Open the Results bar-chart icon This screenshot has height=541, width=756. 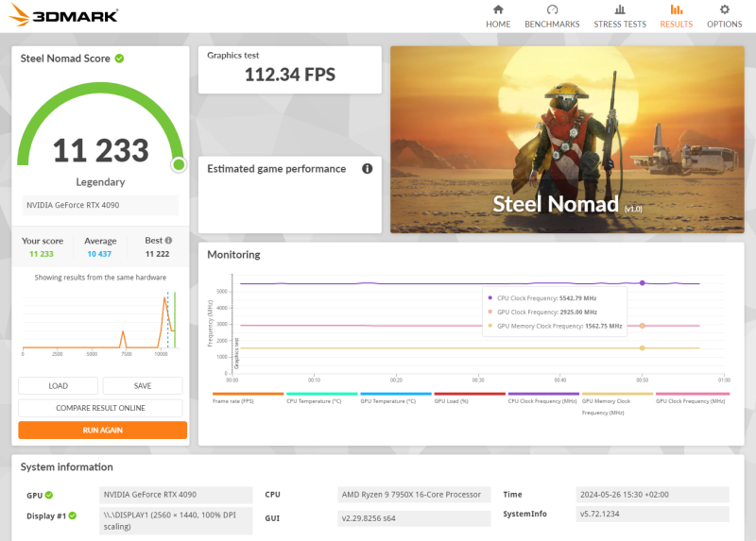pyautogui.click(x=677, y=9)
